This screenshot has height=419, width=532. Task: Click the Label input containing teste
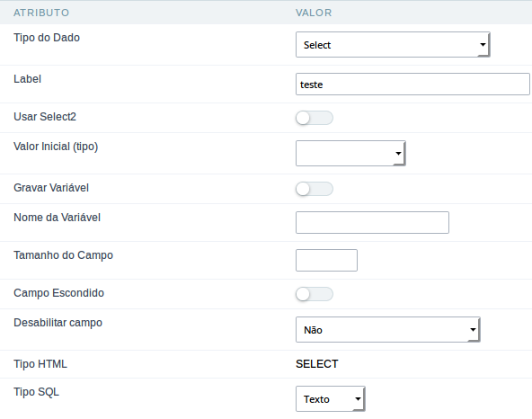pos(412,85)
